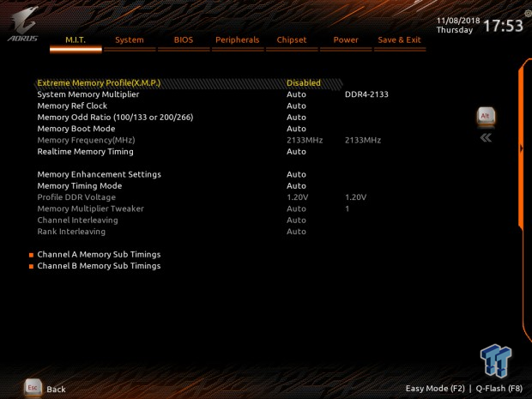532x399 pixels.
Task: Click the DDR4-2133 value
Action: (366, 94)
